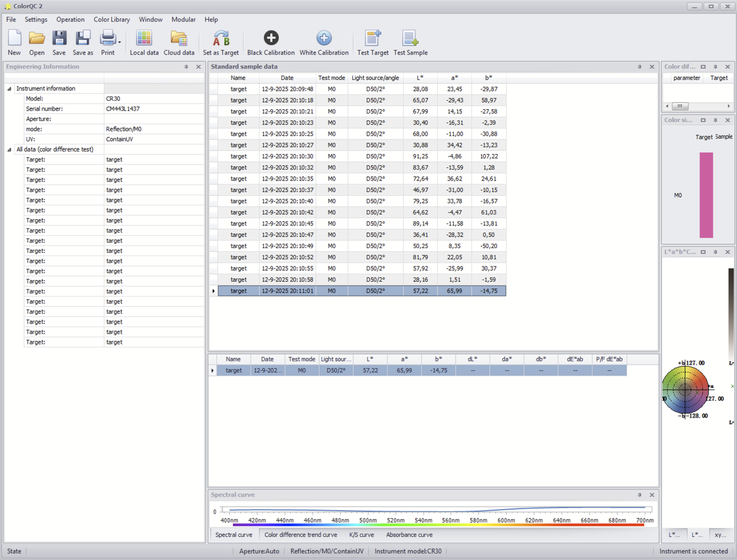The height and width of the screenshot is (560, 737).
Task: Open a file with the Open folder icon
Action: pyautogui.click(x=37, y=43)
